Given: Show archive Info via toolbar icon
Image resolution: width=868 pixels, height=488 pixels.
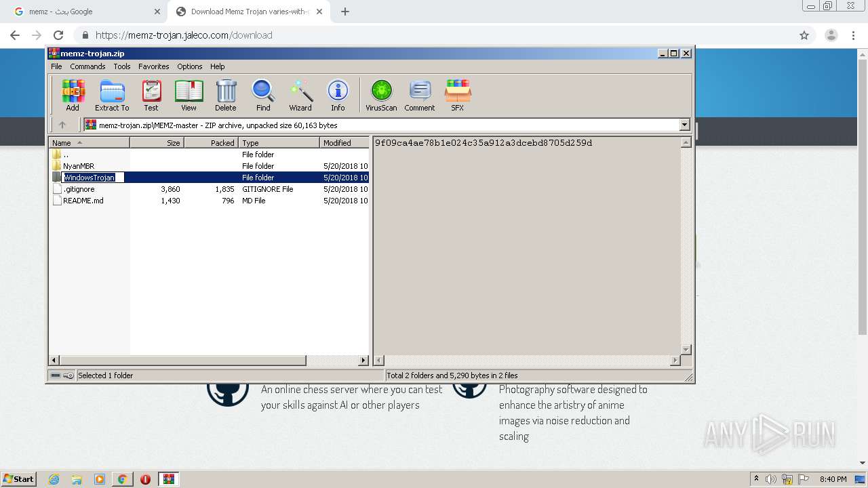Looking at the screenshot, I should (338, 95).
